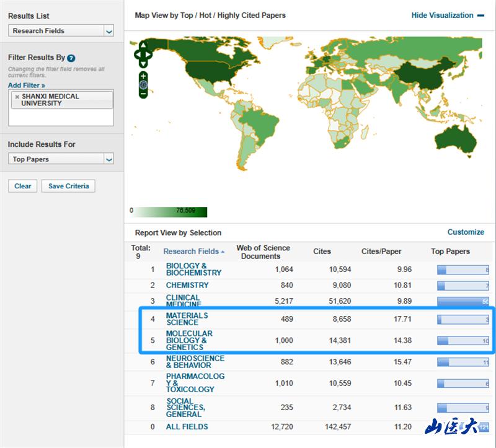
Task: Zoom out on the map with minus
Action: 143,94
